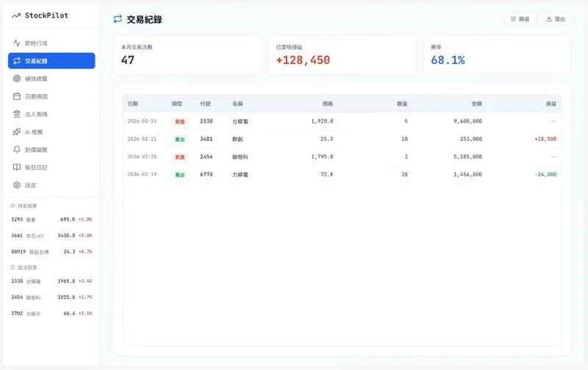Click stock code 6770 in the table
The image size is (588, 370).
pyautogui.click(x=207, y=175)
